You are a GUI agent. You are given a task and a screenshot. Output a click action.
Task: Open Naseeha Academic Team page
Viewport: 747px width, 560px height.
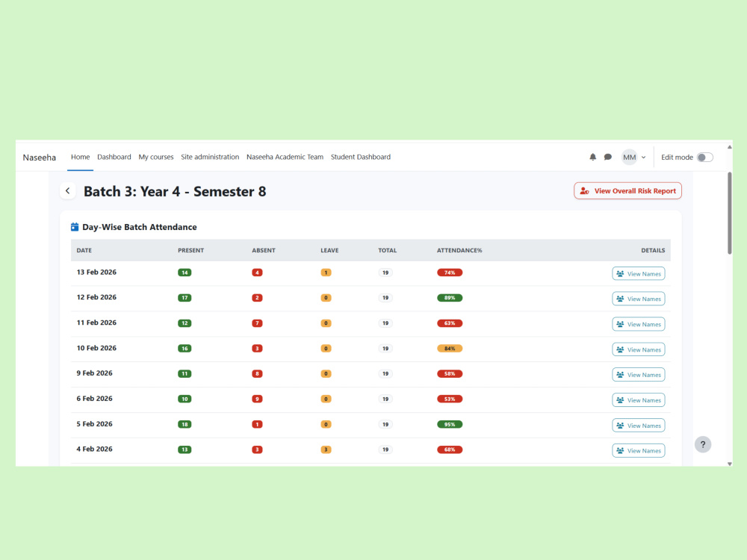285,157
